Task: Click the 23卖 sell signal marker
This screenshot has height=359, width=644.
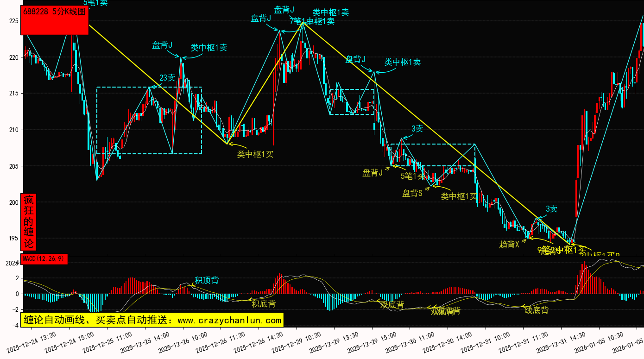Action: click(167, 78)
